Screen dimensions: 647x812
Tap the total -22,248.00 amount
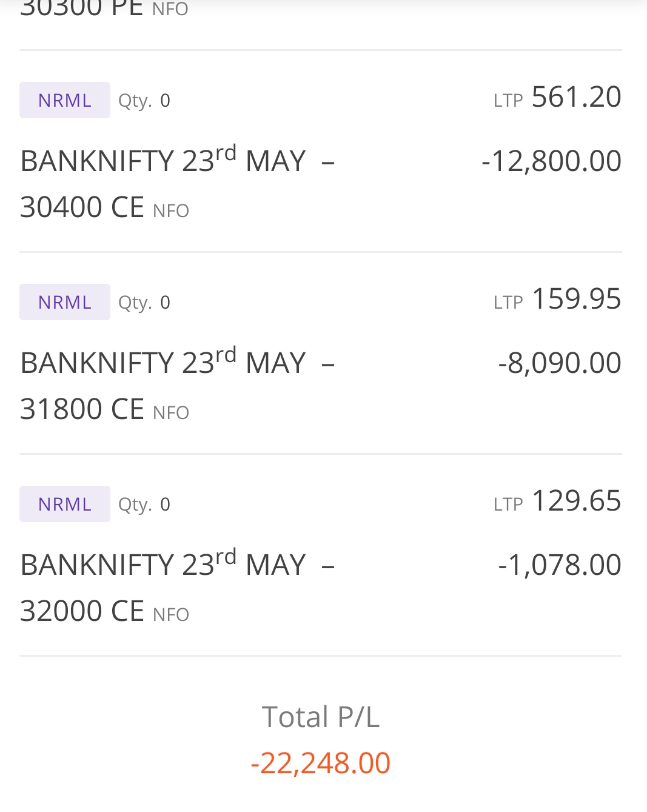(x=321, y=763)
